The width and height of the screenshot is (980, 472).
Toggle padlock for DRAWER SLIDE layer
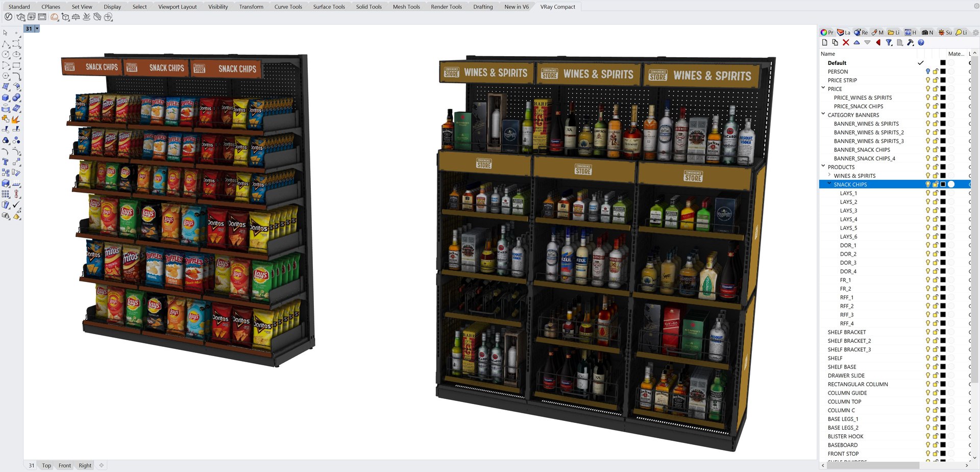tap(936, 375)
